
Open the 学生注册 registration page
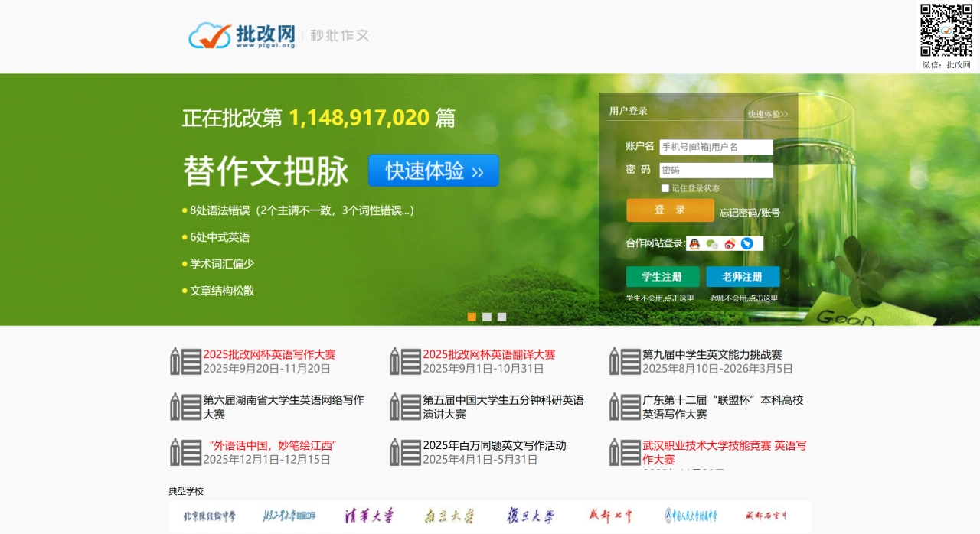(x=661, y=276)
